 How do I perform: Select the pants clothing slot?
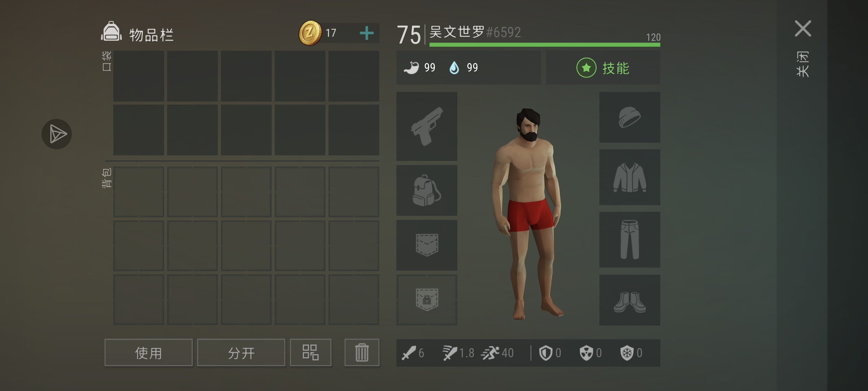629,239
